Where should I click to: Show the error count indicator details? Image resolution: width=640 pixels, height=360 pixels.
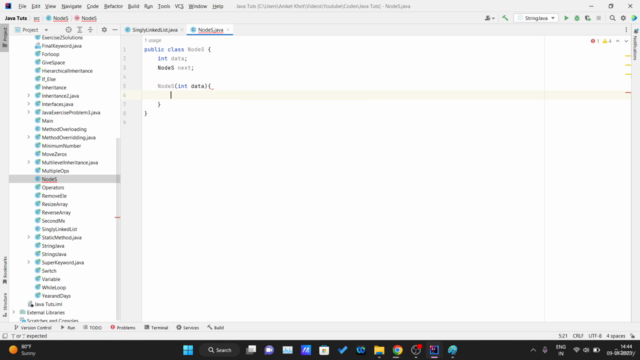[x=595, y=41]
